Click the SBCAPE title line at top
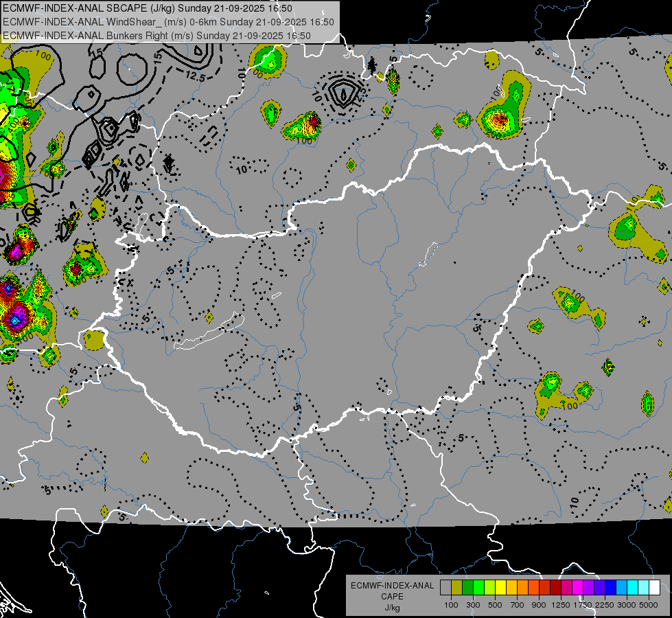Viewport: 672px width, 618px height. coord(148,8)
